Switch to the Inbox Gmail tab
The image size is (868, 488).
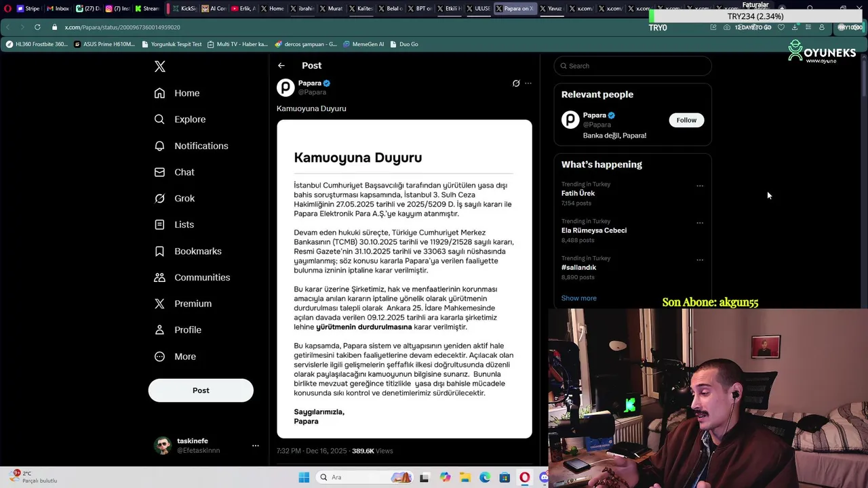click(58, 9)
